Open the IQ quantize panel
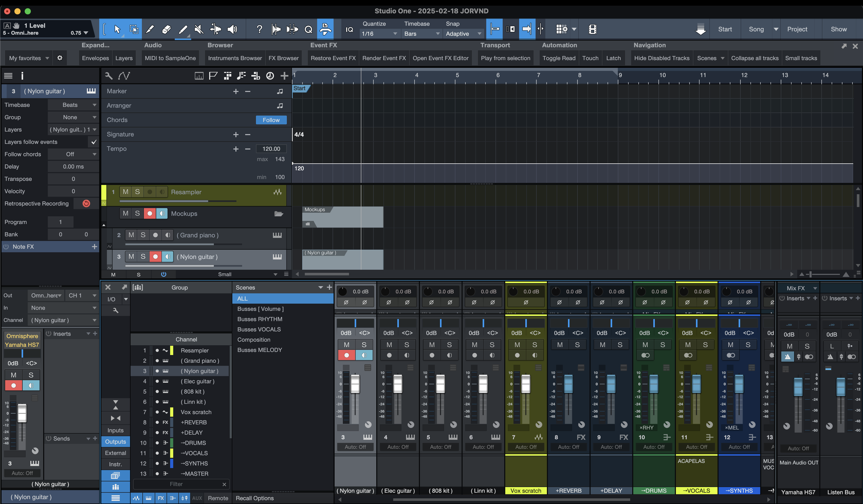Viewport: 863px width, 504px height. coord(349,30)
